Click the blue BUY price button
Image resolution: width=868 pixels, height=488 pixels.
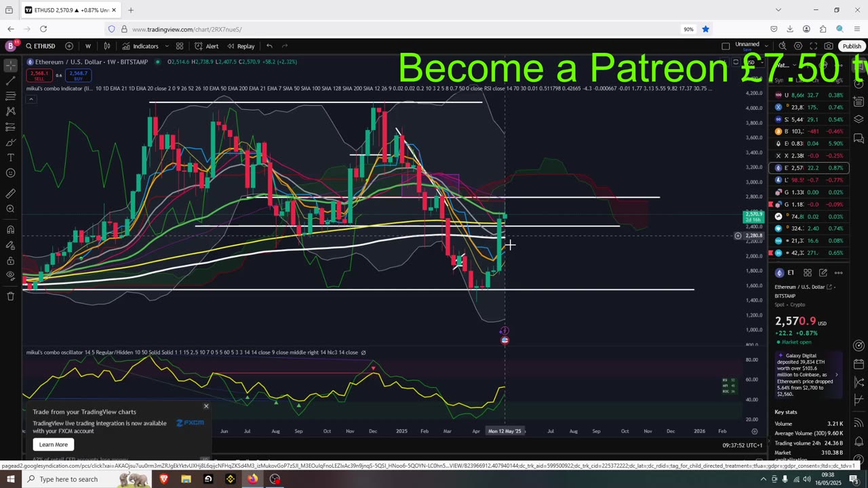78,76
